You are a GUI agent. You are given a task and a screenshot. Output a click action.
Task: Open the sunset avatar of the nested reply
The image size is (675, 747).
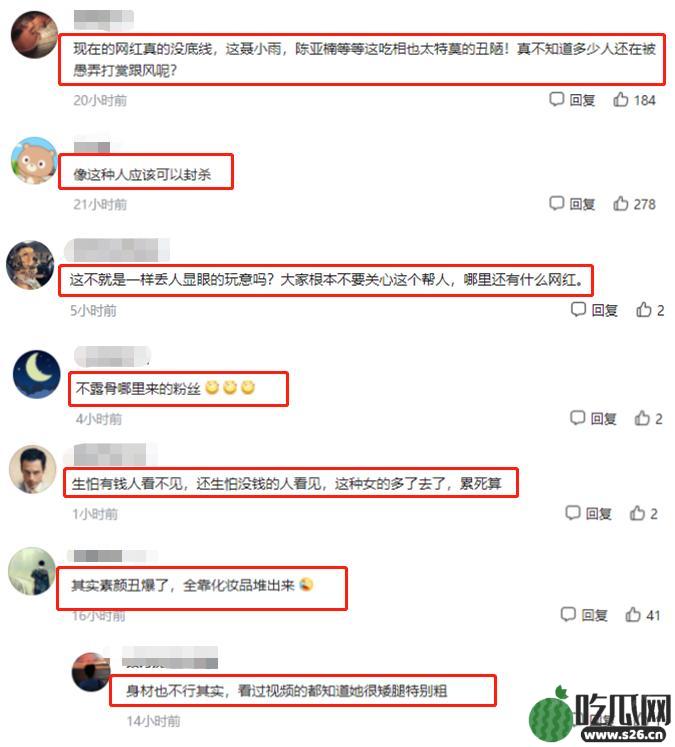[x=91, y=672]
